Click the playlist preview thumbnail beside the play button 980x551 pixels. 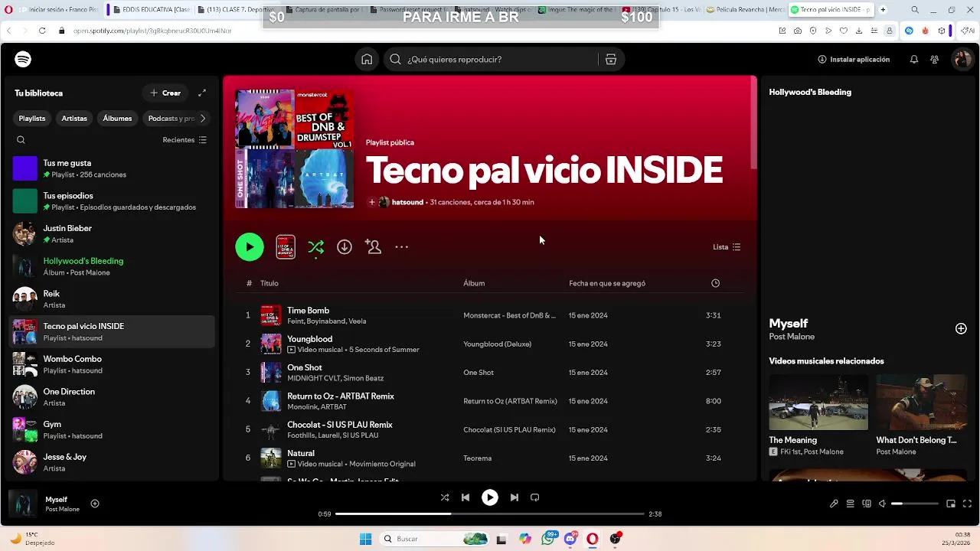tap(286, 247)
